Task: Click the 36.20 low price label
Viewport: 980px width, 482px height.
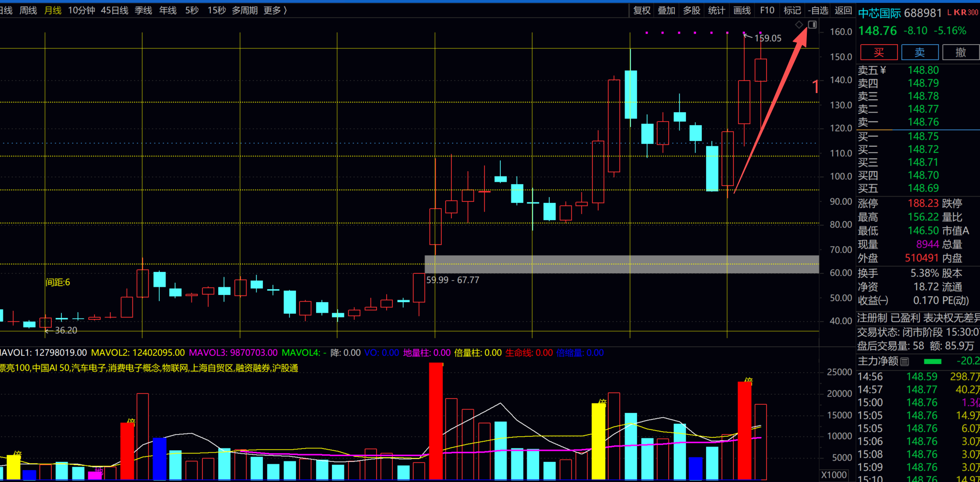Action: (x=66, y=330)
